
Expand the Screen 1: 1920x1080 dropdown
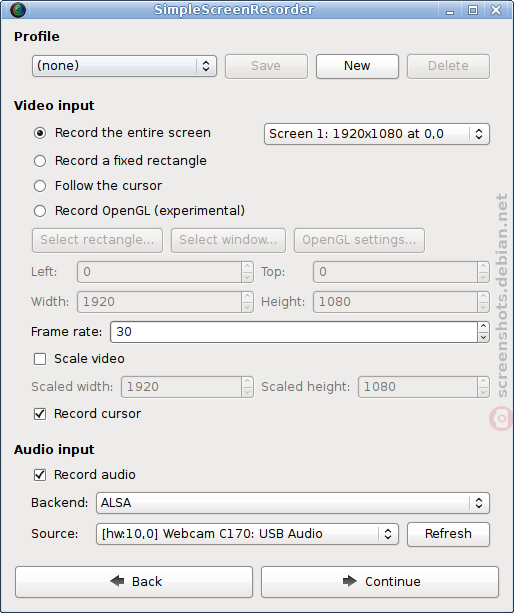(377, 134)
